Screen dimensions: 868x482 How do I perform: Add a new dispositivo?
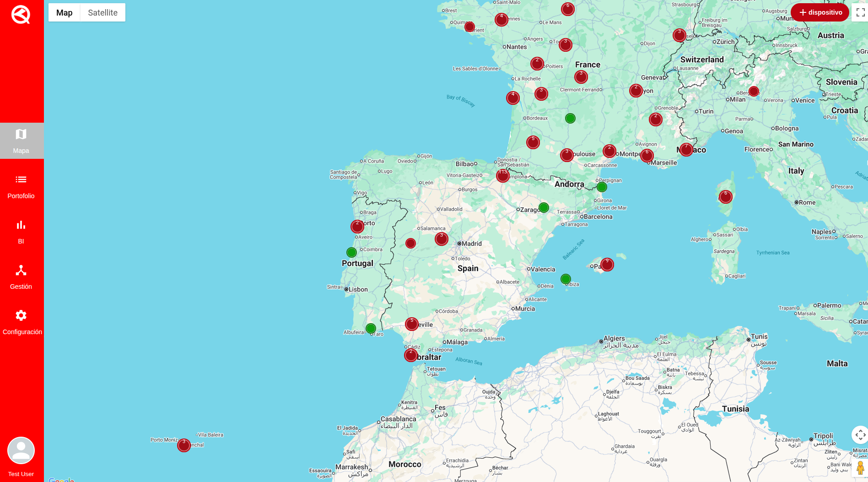coord(820,12)
